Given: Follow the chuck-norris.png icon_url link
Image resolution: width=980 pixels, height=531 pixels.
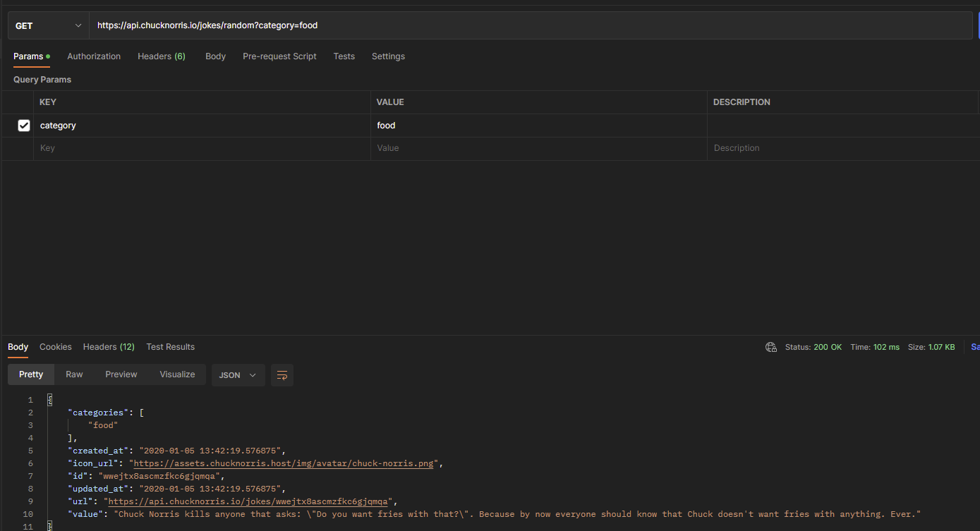Looking at the screenshot, I should [x=284, y=463].
